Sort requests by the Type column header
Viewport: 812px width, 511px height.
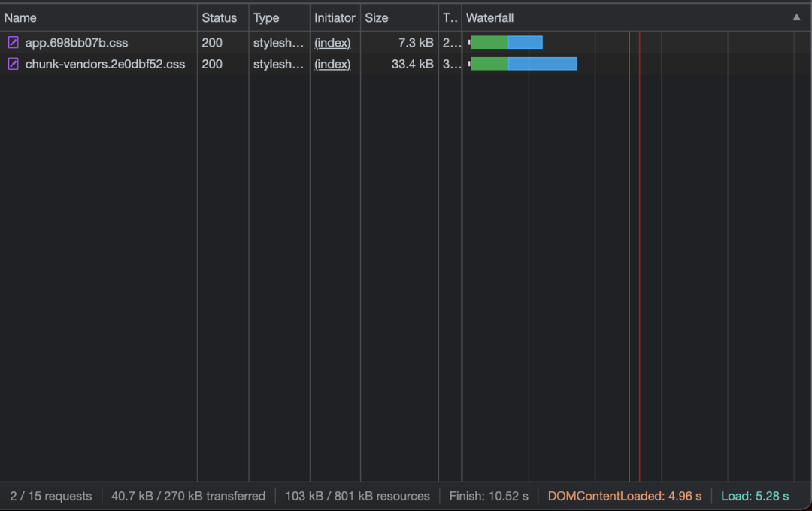266,17
